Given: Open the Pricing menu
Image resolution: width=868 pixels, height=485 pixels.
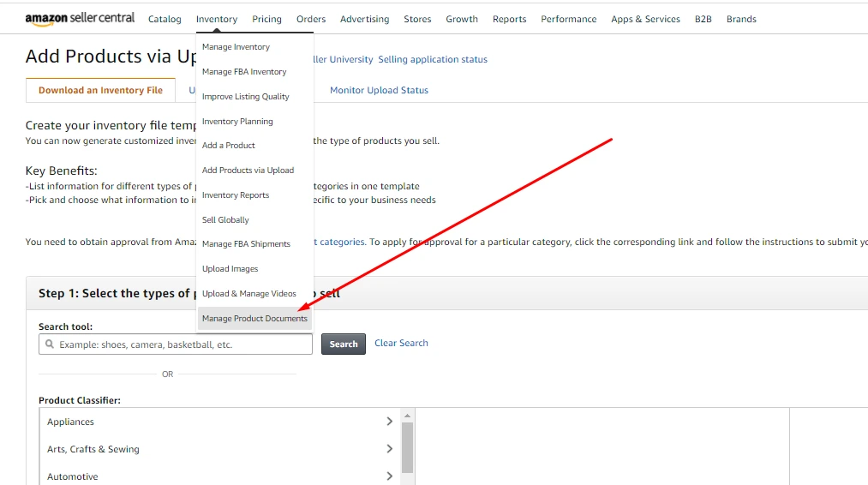Looking at the screenshot, I should tap(266, 19).
